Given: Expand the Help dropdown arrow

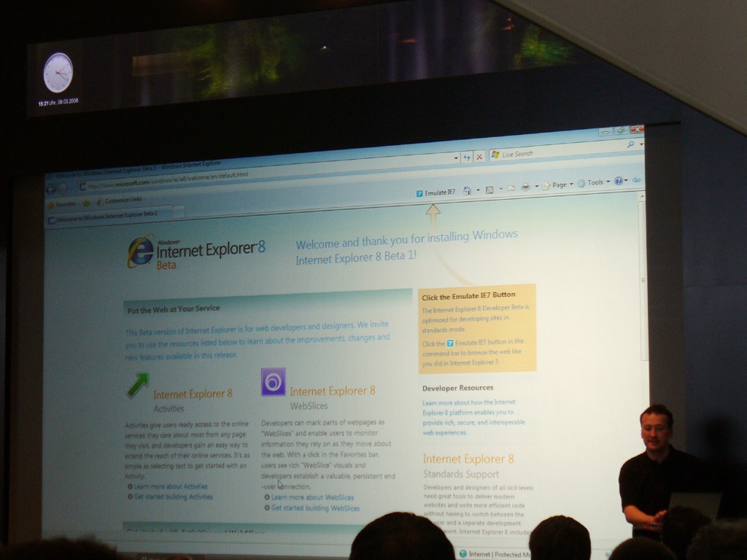Looking at the screenshot, I should (626, 181).
